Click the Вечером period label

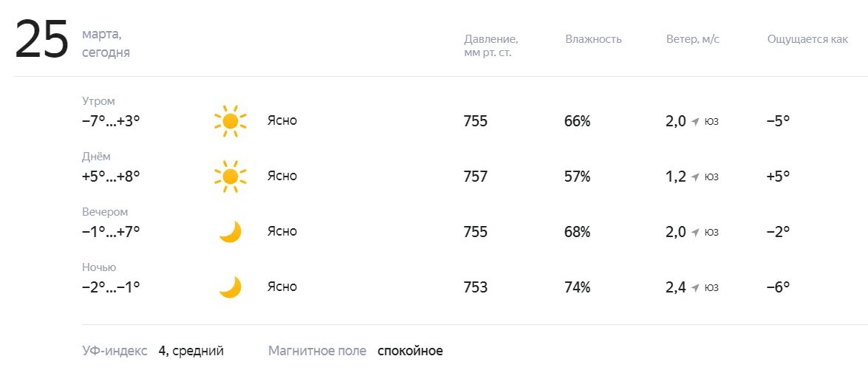coord(105,212)
